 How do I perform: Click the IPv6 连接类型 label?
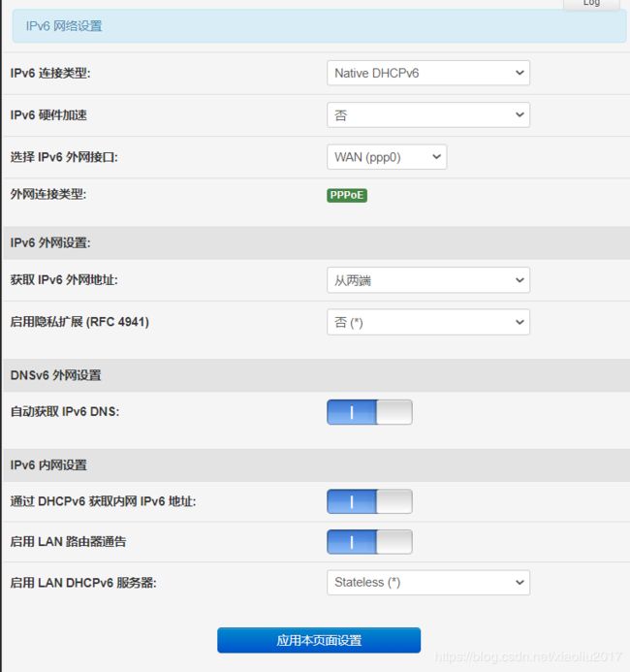(50, 74)
